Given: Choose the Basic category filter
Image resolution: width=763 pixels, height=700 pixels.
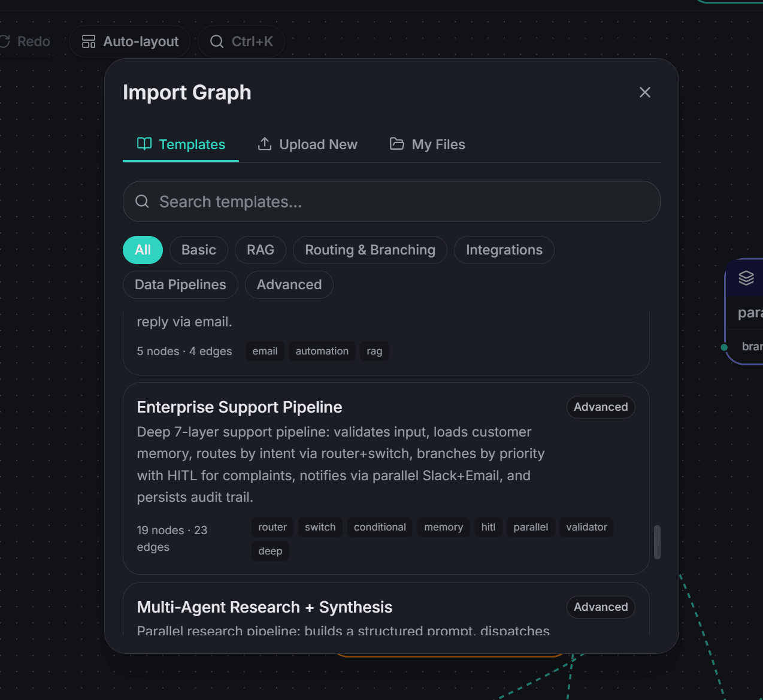Looking at the screenshot, I should coord(198,250).
